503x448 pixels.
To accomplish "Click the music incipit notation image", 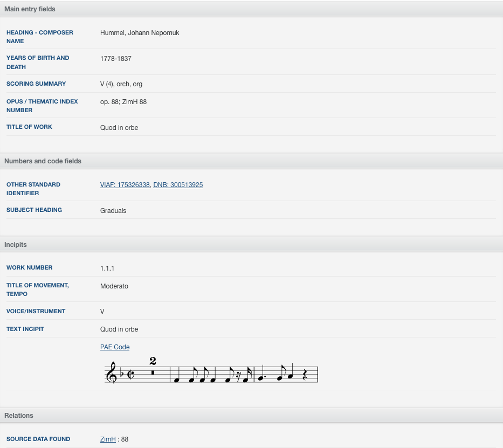I will point(211,371).
